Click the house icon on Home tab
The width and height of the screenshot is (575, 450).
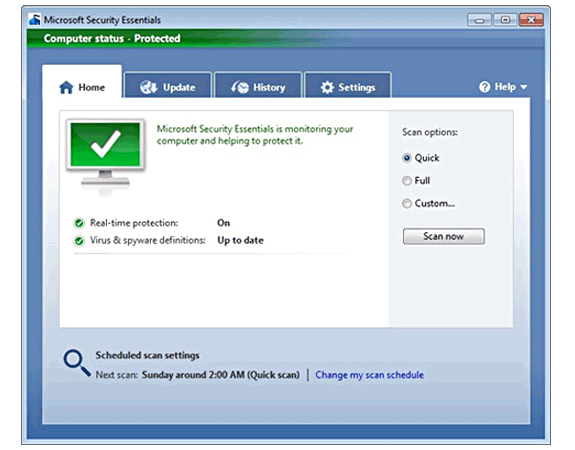66,87
